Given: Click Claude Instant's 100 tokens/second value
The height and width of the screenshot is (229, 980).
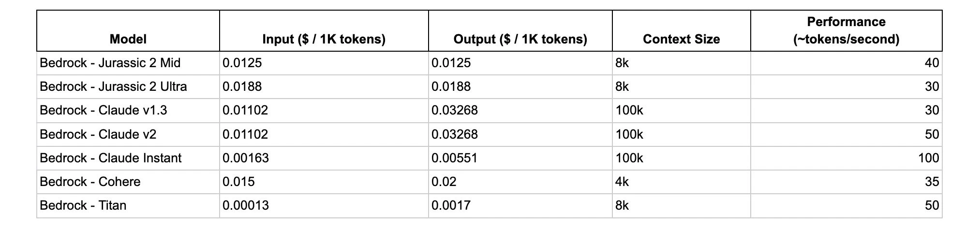Looking at the screenshot, I should 928,158.
